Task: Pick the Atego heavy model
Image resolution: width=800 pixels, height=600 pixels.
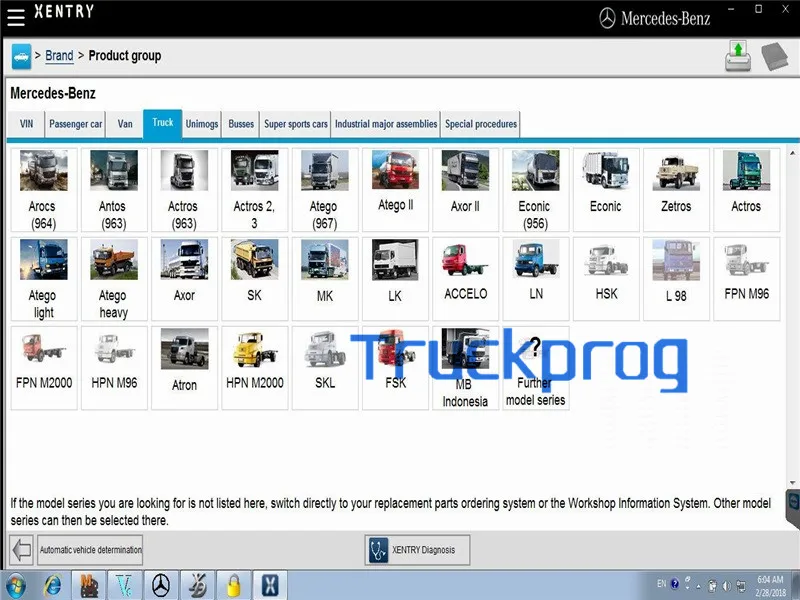Action: click(114, 279)
